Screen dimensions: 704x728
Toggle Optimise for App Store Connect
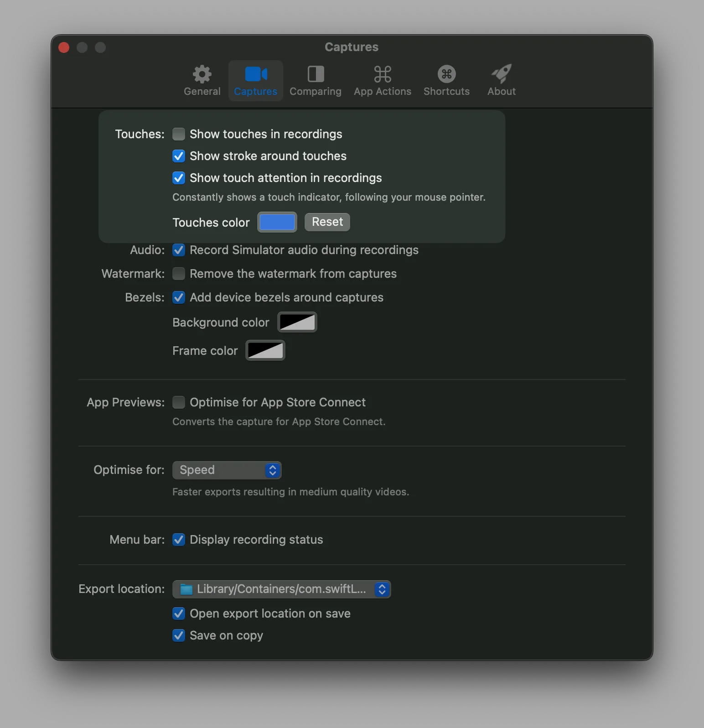[x=179, y=402]
